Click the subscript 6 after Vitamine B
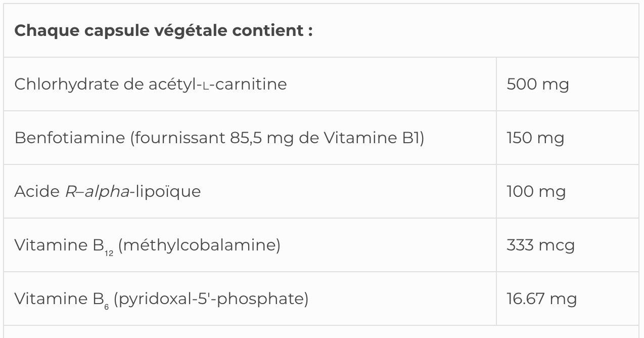The height and width of the screenshot is (338, 644). [107, 307]
